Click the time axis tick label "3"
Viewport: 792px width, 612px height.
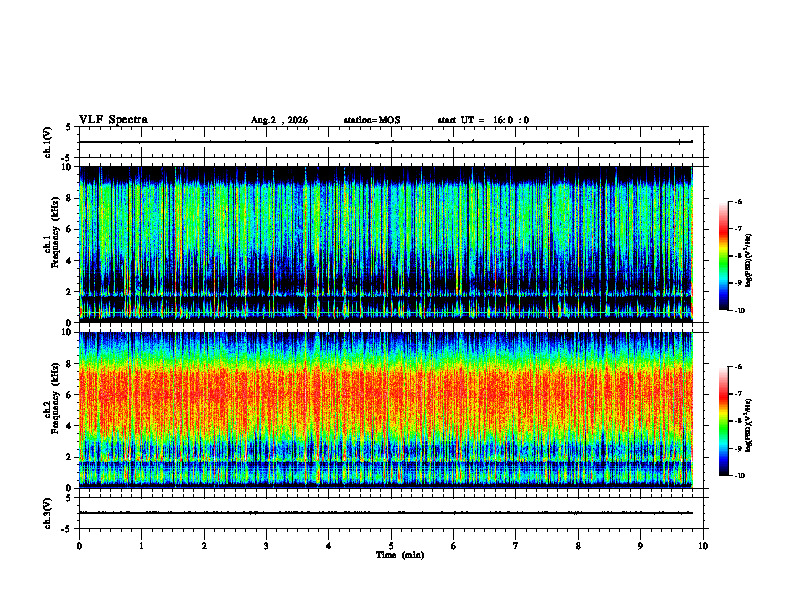pyautogui.click(x=267, y=545)
